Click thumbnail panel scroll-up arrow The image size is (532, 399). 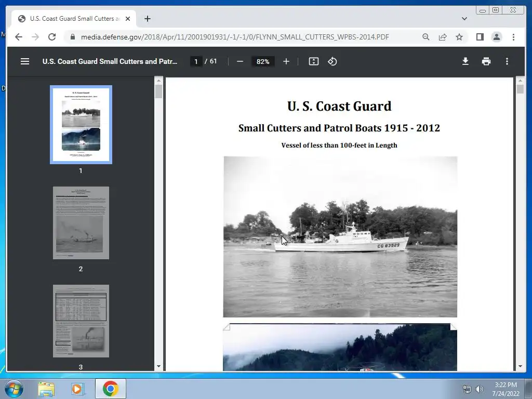(158, 81)
